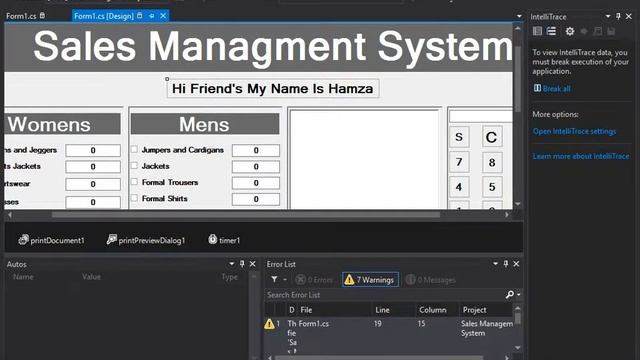This screenshot has width=640, height=360.
Task: Toggle auto hide pin on IntelliTrace panel
Action: [x=618, y=16]
